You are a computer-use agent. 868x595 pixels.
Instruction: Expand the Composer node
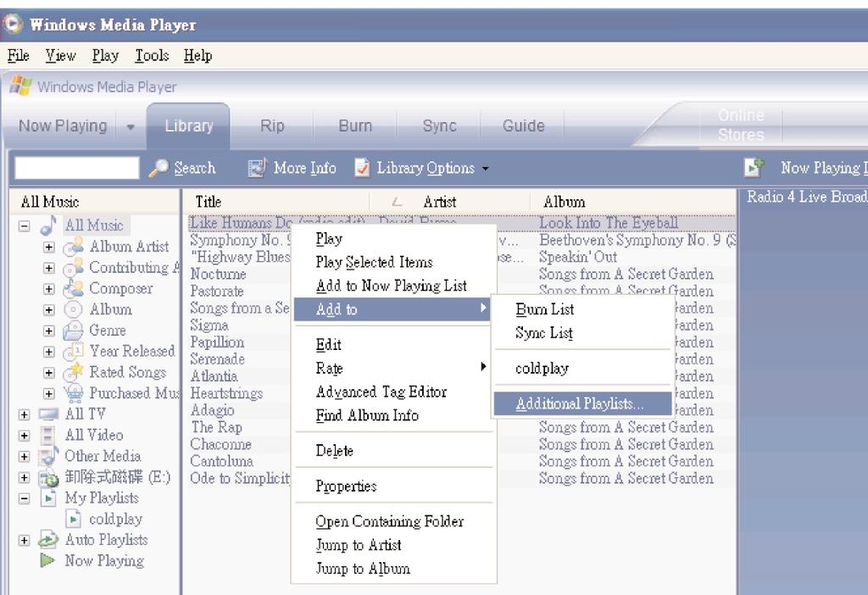pos(48,289)
